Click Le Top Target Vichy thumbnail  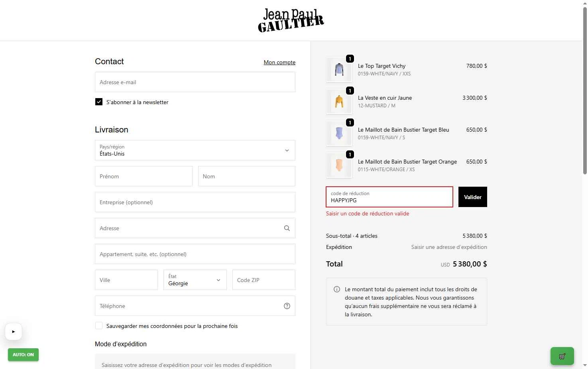339,69
